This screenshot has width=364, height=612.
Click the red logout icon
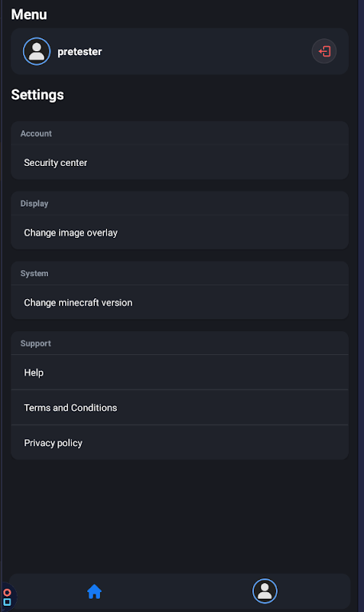point(323,51)
